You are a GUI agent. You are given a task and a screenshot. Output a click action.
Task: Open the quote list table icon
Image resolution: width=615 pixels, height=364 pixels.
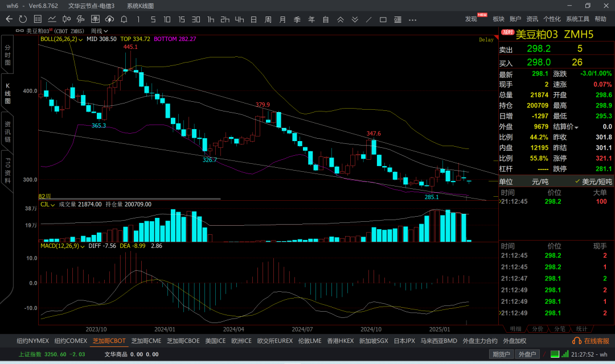(38, 19)
